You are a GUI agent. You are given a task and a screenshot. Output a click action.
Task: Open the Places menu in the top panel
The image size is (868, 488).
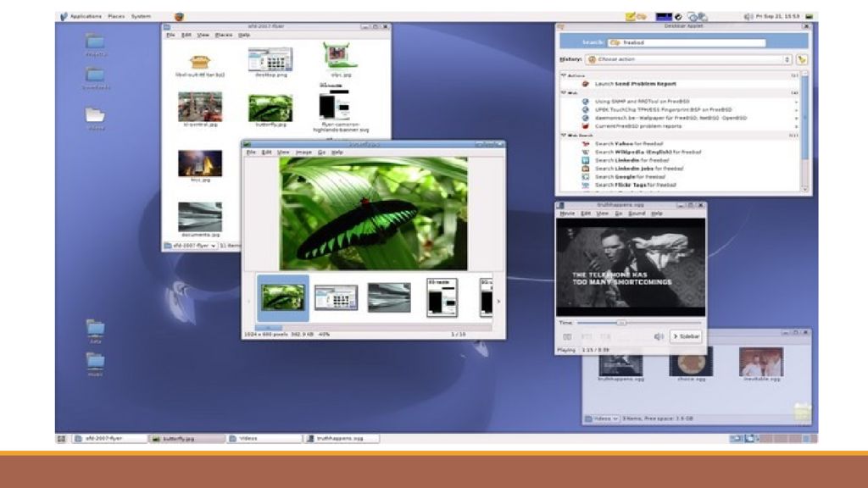(x=116, y=17)
